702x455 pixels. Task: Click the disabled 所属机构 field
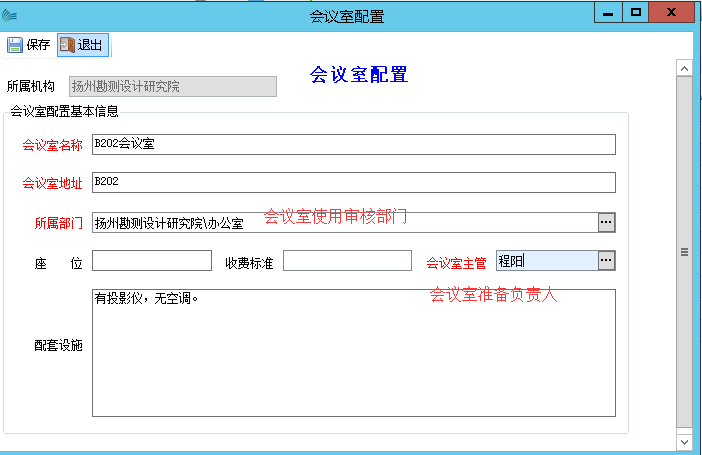pos(173,86)
